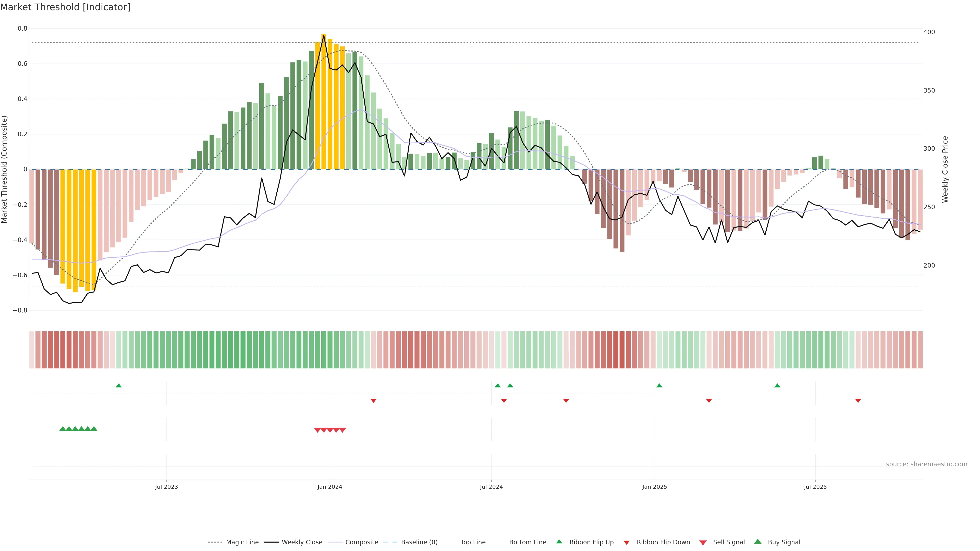
Task: Click the last red flip-down marker after Jul 2025
Action: pos(858,400)
